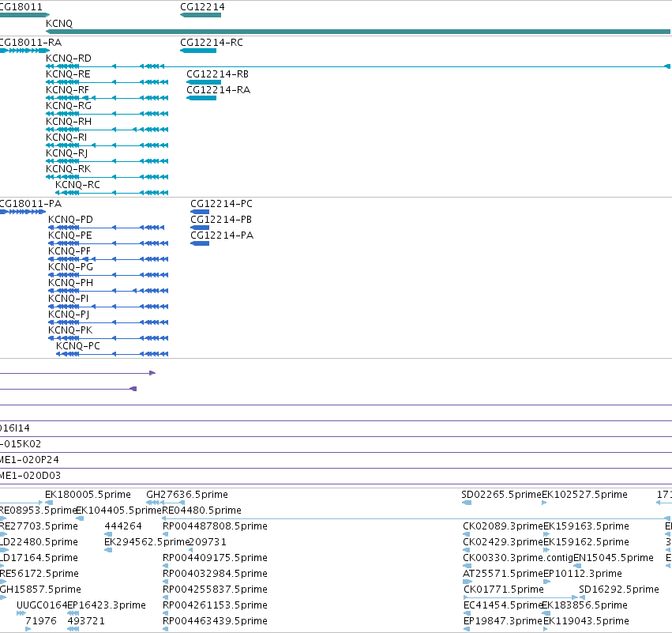672x633 pixels.
Task: Click the CG12214-RC transcript label
Action: pos(212,43)
